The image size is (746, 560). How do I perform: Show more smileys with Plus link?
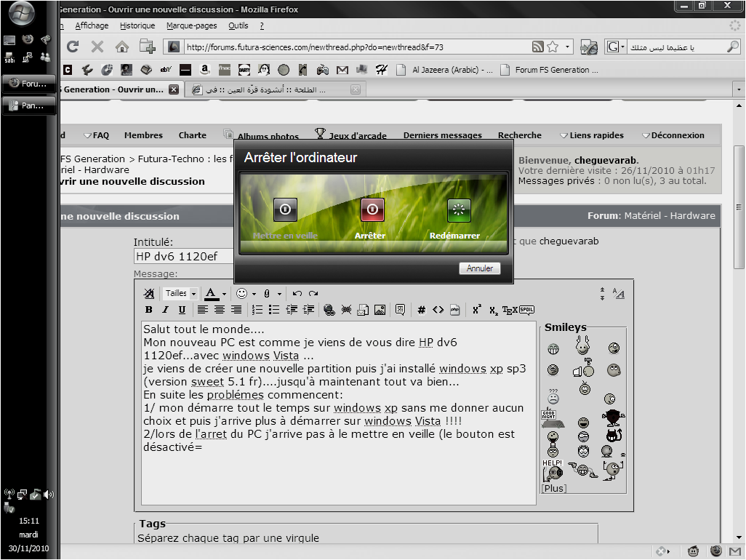point(554,489)
